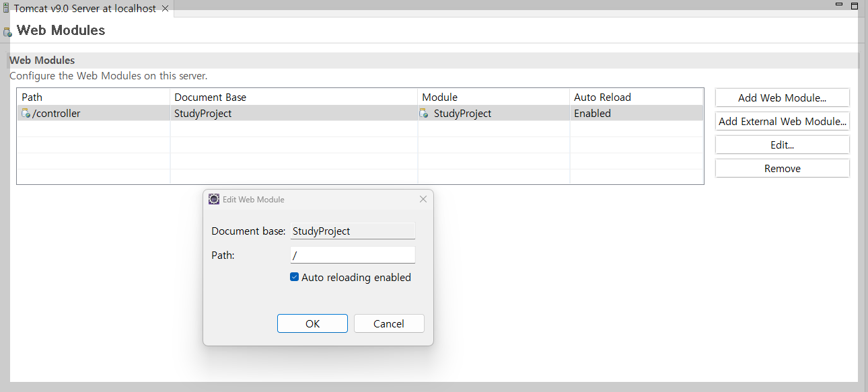The height and width of the screenshot is (392, 868).
Task: Click the Tomcat server icon on the editor tab
Action: coord(5,9)
